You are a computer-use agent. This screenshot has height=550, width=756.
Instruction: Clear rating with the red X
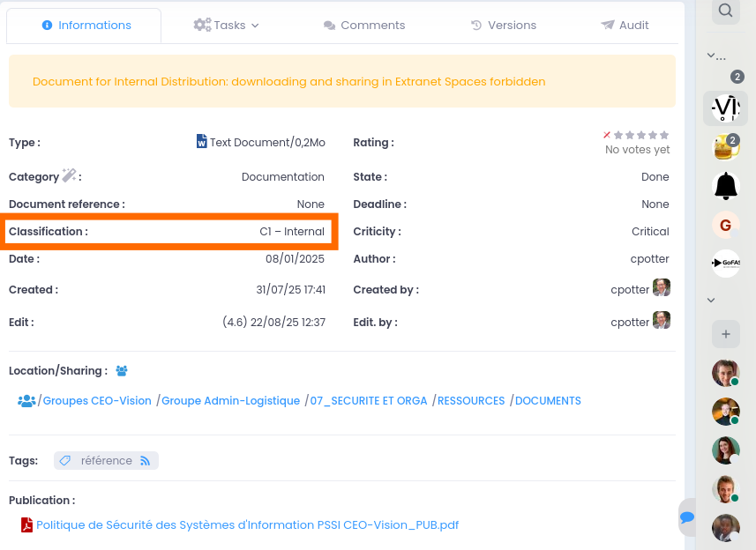(x=607, y=135)
